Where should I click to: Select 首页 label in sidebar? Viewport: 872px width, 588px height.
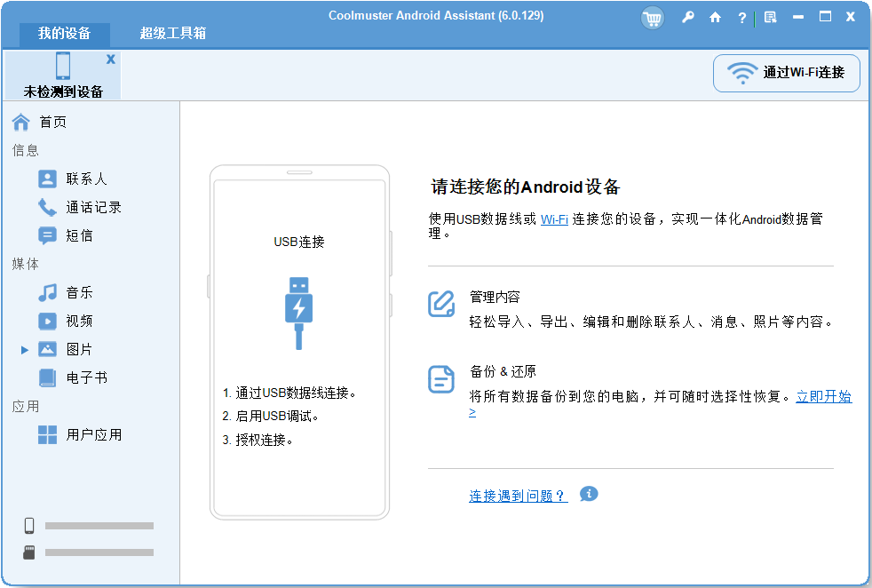[52, 123]
